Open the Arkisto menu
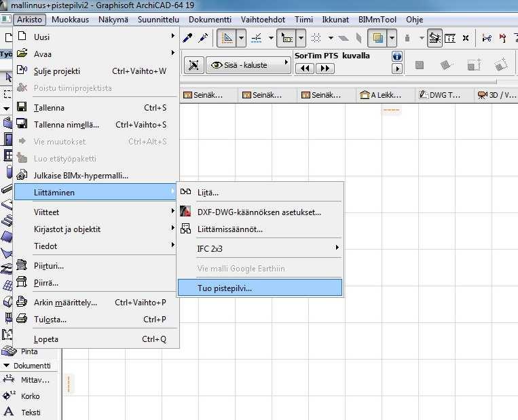This screenshot has height=420, width=518. click(29, 20)
